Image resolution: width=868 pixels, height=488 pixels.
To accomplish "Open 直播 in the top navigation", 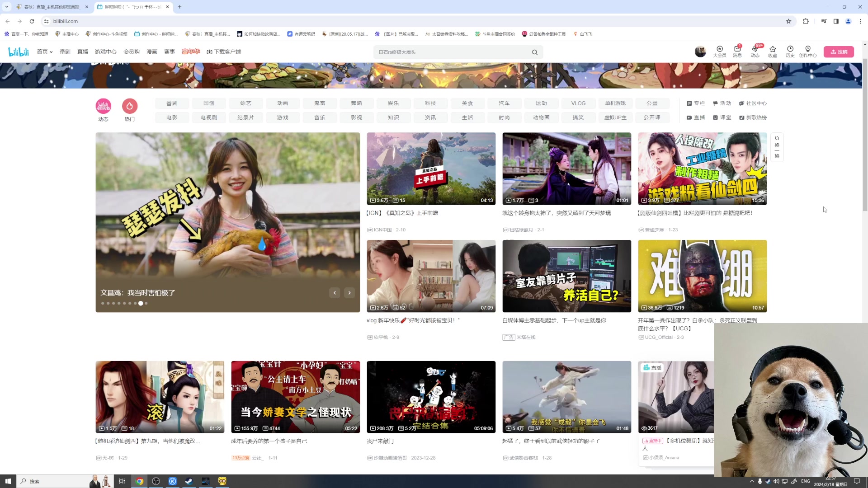I will point(83,52).
